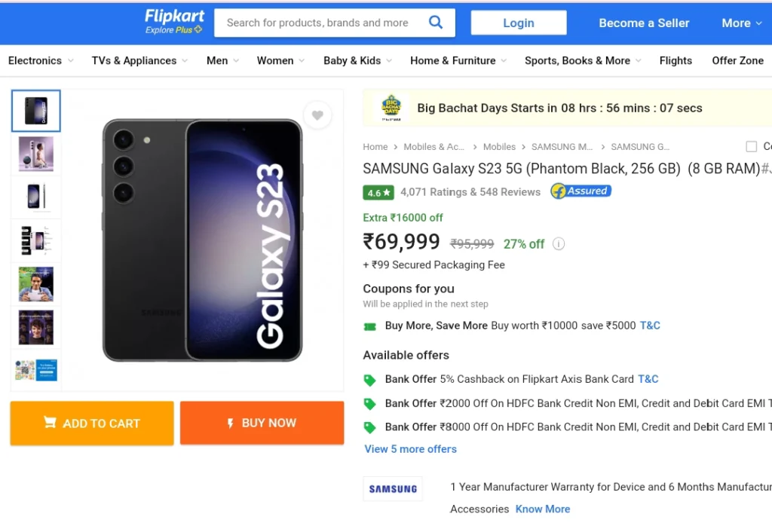The image size is (772, 532).
Task: Click the price info icon beside 27% off
Action: [x=559, y=243]
